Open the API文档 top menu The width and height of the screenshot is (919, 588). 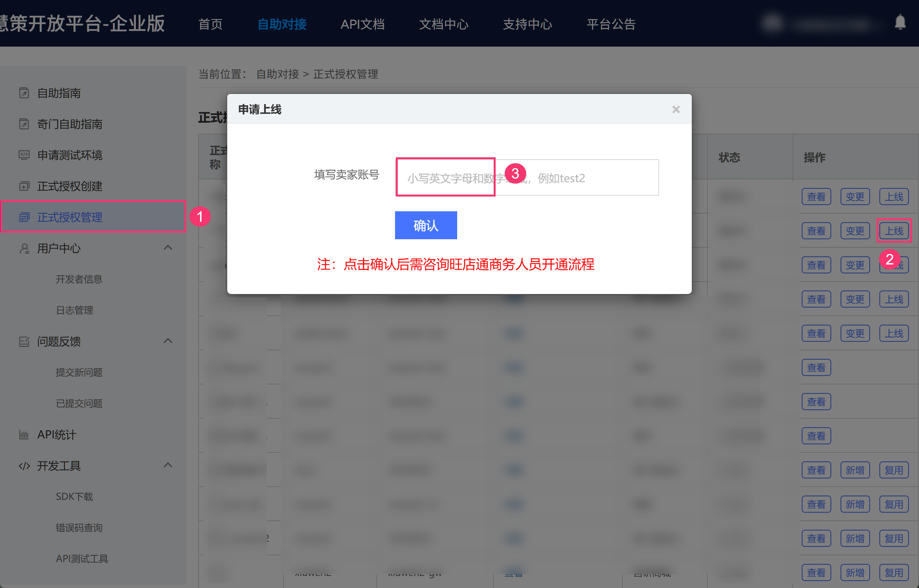(362, 24)
